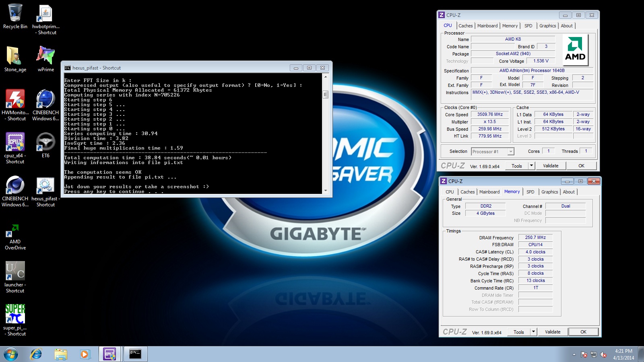Screen dimensions: 644x362
Task: Open the hexus_pifast console window menu icon
Action: tap(68, 68)
